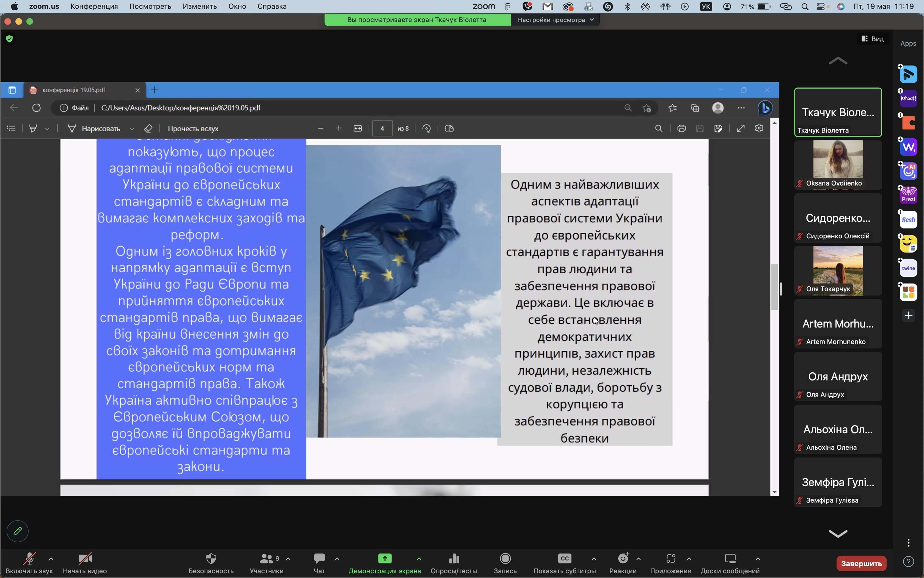Click the Нарисовать draw tool in PDF viewer
The height and width of the screenshot is (578, 924).
click(94, 129)
